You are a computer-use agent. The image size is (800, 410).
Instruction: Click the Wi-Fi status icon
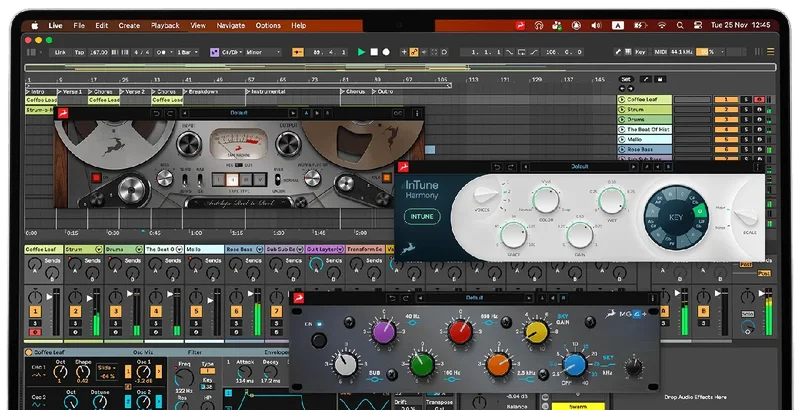[x=662, y=25]
